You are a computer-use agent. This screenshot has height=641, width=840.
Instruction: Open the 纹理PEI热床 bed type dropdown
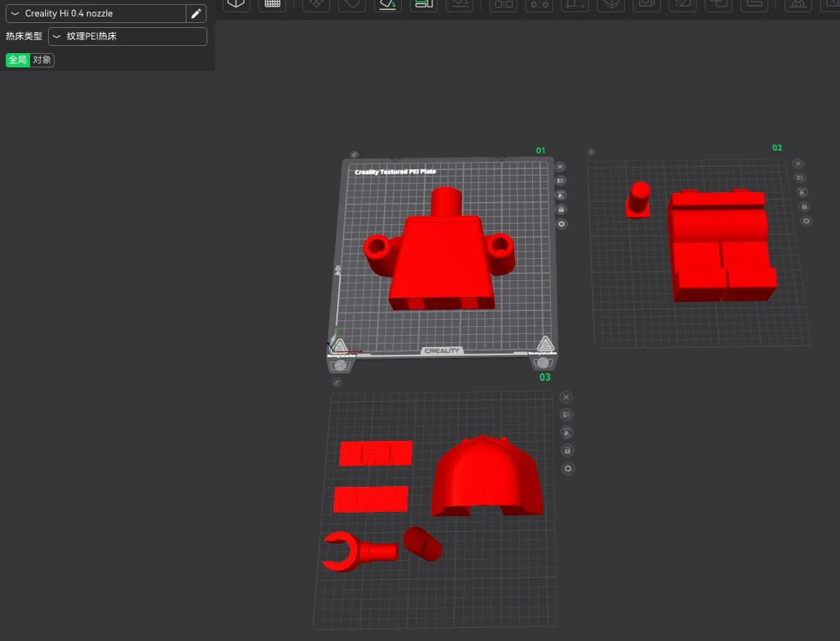coord(128,37)
